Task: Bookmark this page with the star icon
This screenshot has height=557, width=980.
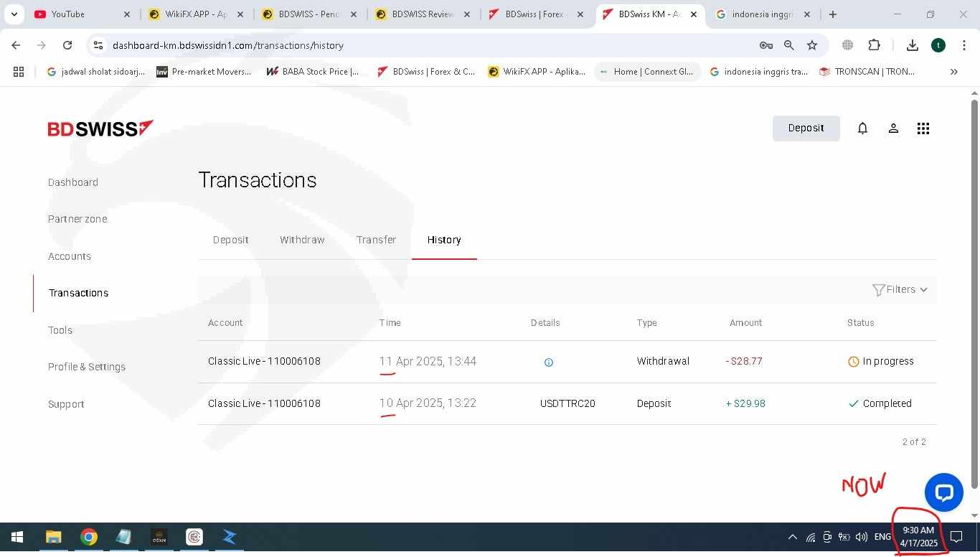Action: coord(812,45)
